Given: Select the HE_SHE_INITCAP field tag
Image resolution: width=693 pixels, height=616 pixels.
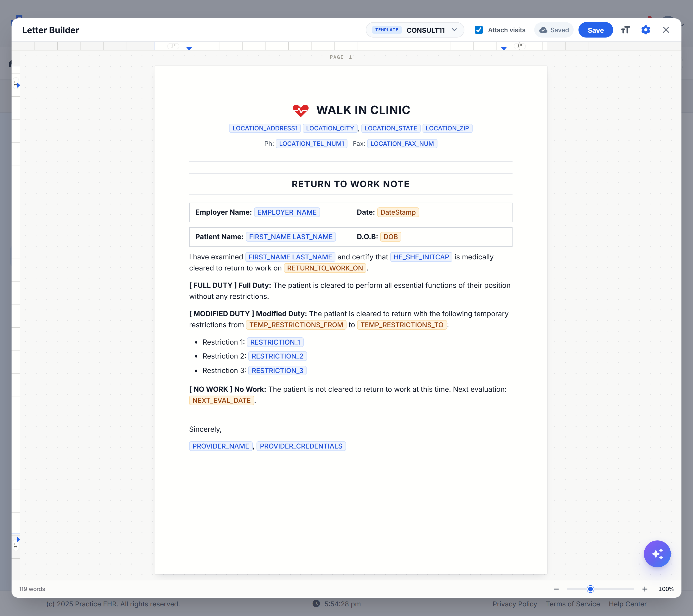Looking at the screenshot, I should pyautogui.click(x=421, y=257).
